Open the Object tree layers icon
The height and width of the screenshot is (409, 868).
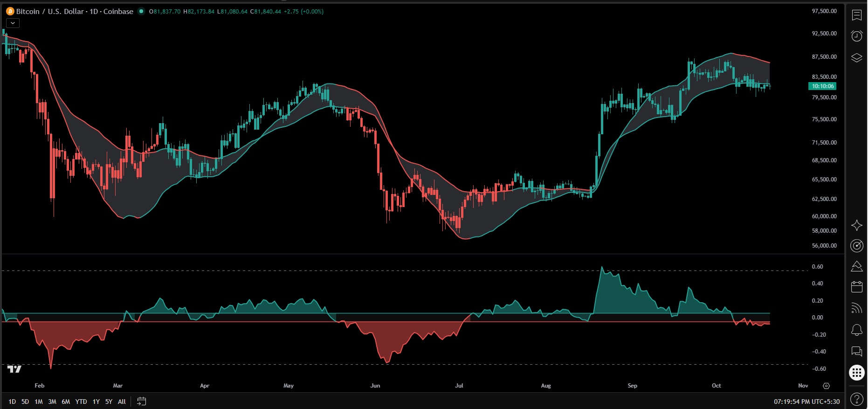click(857, 58)
